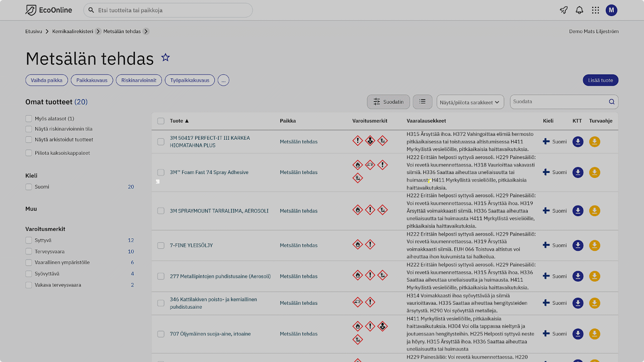The height and width of the screenshot is (362, 644).
Task: Expand chevron after Metsälän tehdas breadcrumb
Action: [146, 31]
